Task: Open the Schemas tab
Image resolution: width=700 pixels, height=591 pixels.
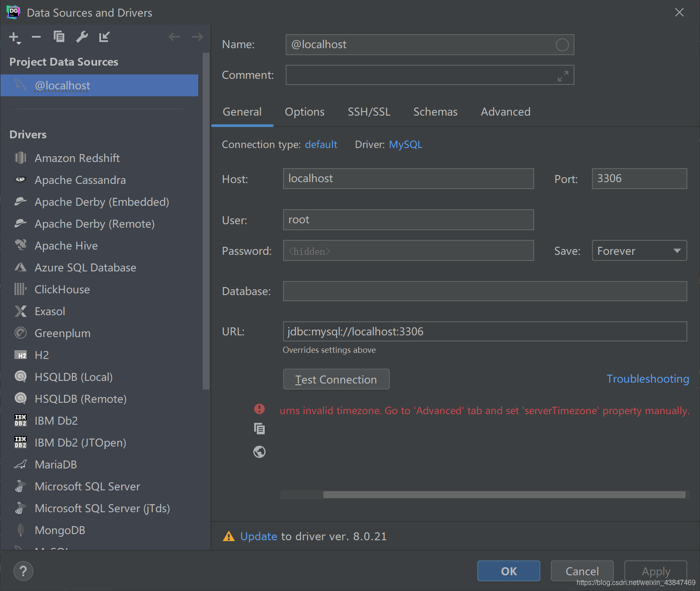Action: [435, 112]
